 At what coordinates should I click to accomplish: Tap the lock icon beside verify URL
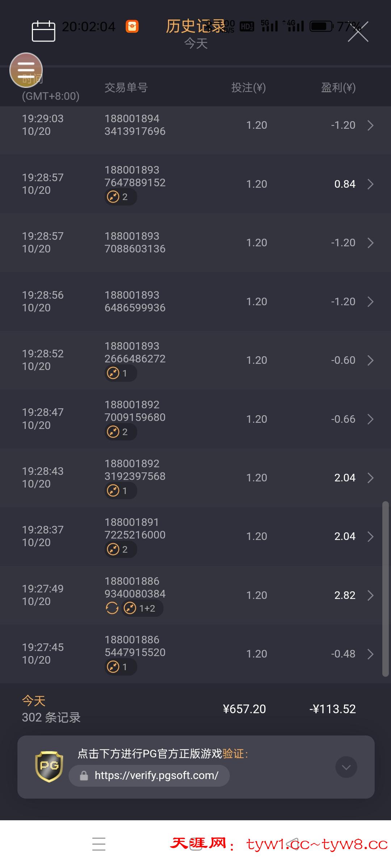pyautogui.click(x=84, y=776)
